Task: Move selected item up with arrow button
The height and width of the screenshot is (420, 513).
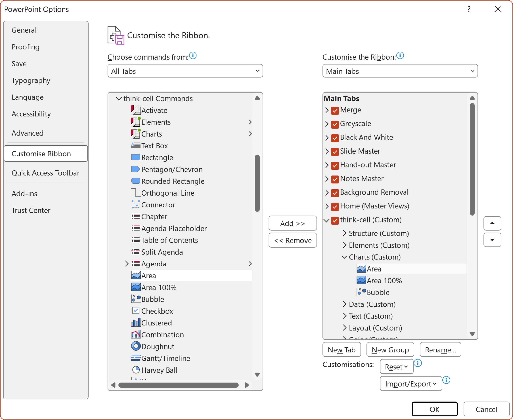Action: pos(492,223)
